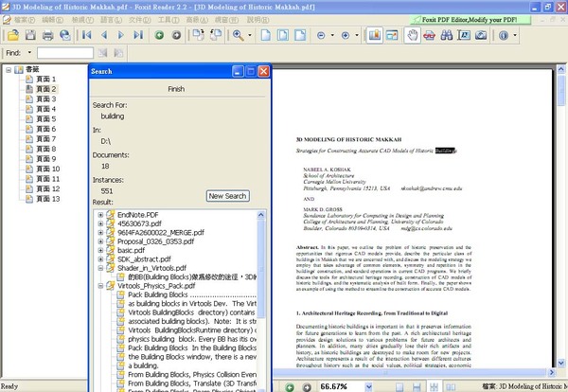Screen dimensions: 568x392
Task: Collapse the Shader_in_Virtools.pdf result
Action: (x=100, y=268)
